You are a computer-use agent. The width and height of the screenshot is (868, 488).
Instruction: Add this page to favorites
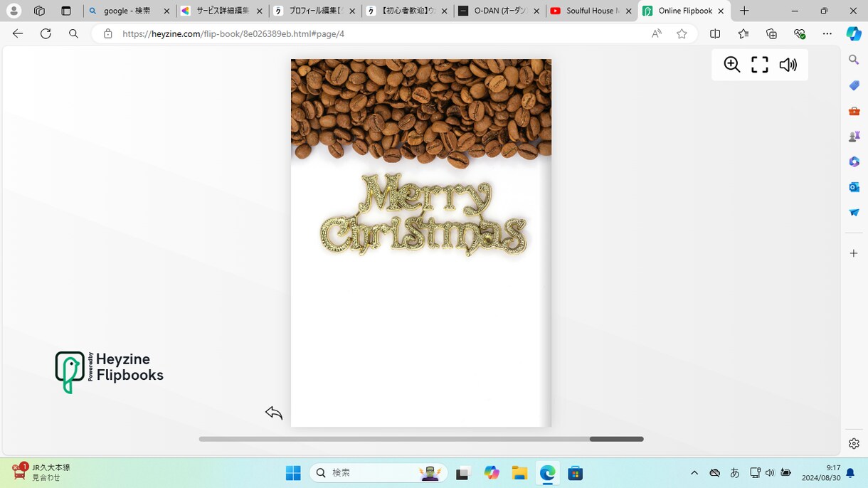click(682, 33)
